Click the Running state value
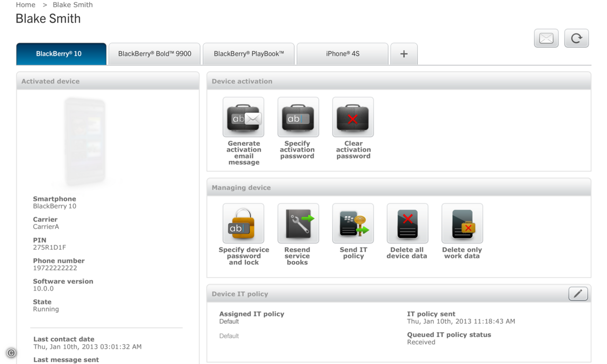 click(x=46, y=309)
